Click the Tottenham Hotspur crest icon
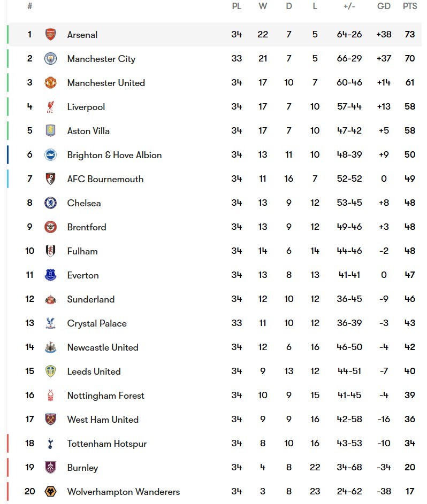The image size is (427, 504). pyautogui.click(x=50, y=444)
